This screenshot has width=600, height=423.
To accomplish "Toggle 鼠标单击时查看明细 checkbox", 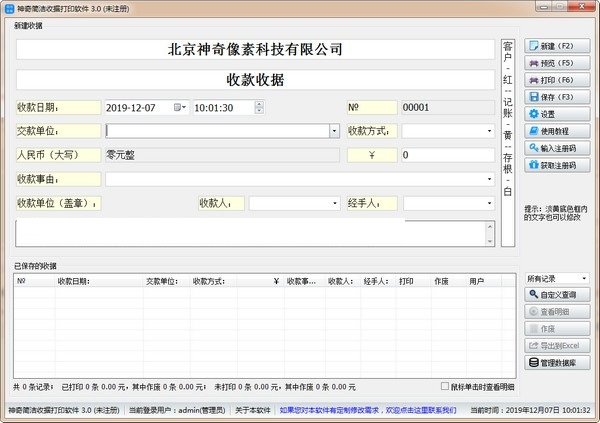I will click(x=445, y=387).
